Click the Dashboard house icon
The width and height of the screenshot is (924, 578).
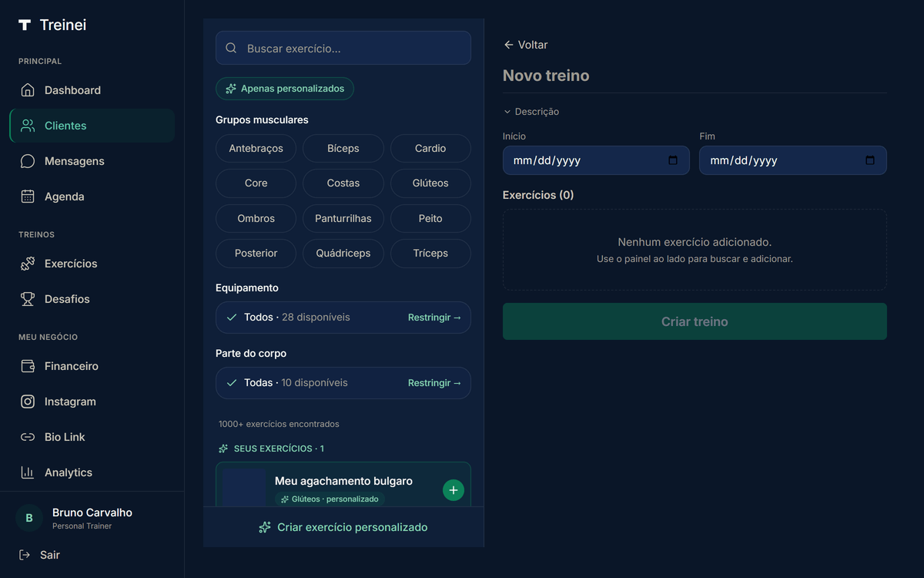pos(28,90)
